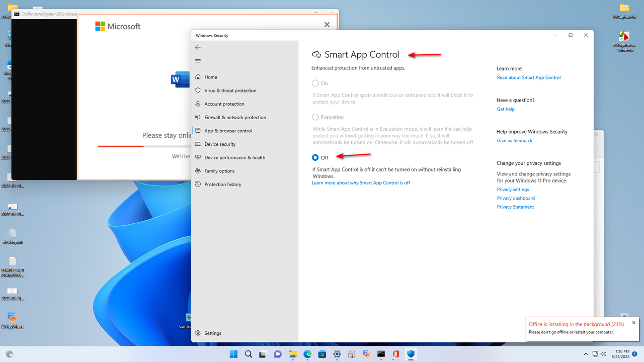Screen dimensions: 644x362
Task: Dismiss the Office is installing notification
Action: pos(634,323)
